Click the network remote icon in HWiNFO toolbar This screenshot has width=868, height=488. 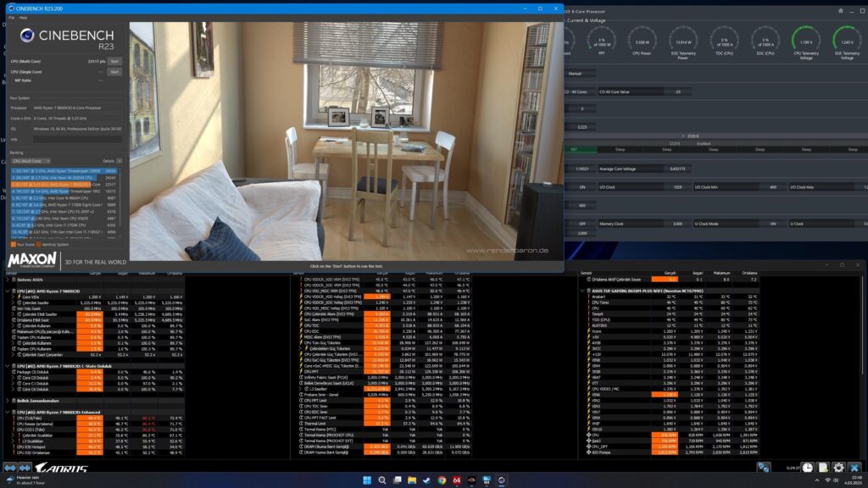[x=764, y=468]
